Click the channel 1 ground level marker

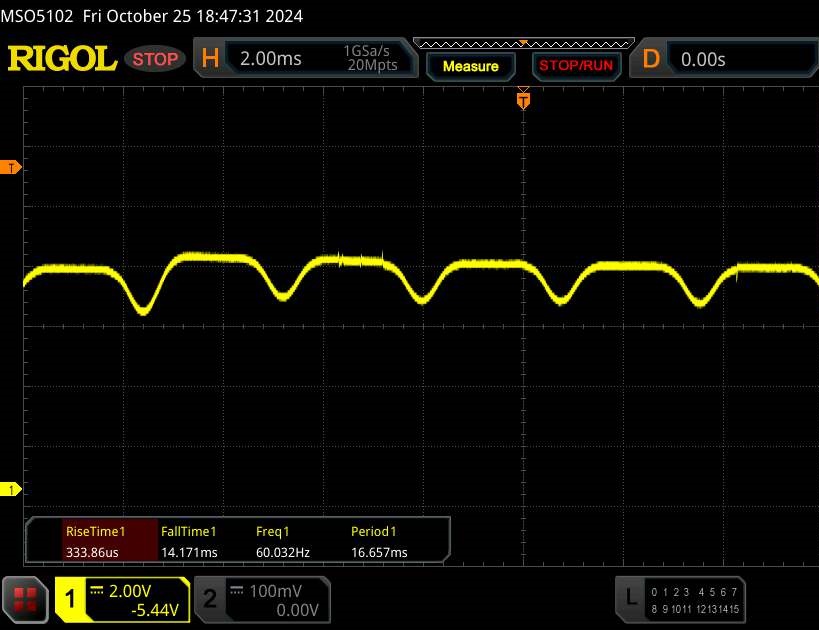10,490
